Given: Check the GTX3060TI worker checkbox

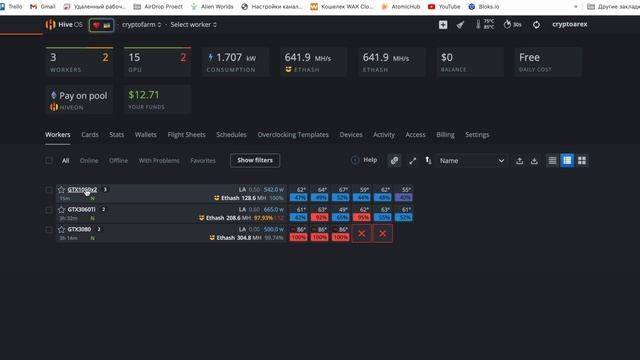Looking at the screenshot, I should 49,210.
